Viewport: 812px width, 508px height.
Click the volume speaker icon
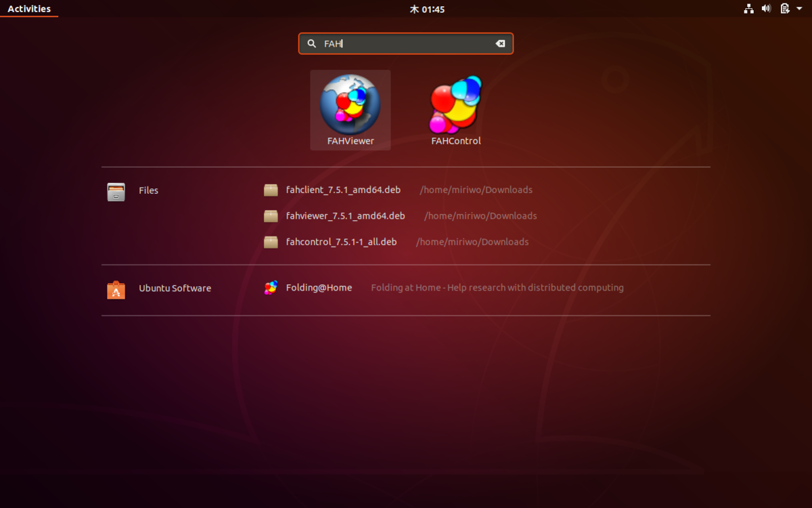[x=767, y=9]
